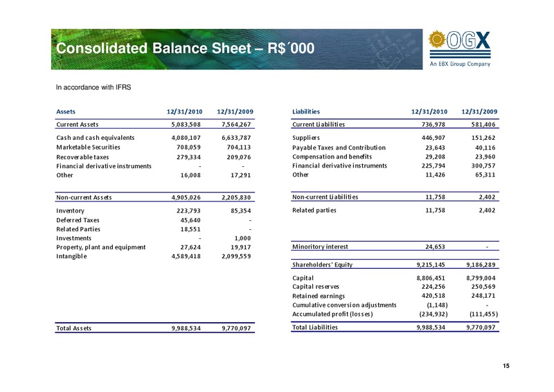Select Recoverable taxes value 279,334
This screenshot has height=392, width=554.
click(x=188, y=157)
